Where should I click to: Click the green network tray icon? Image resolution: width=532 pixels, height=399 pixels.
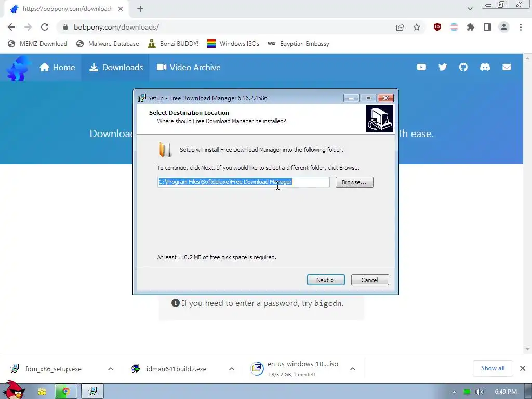click(467, 392)
